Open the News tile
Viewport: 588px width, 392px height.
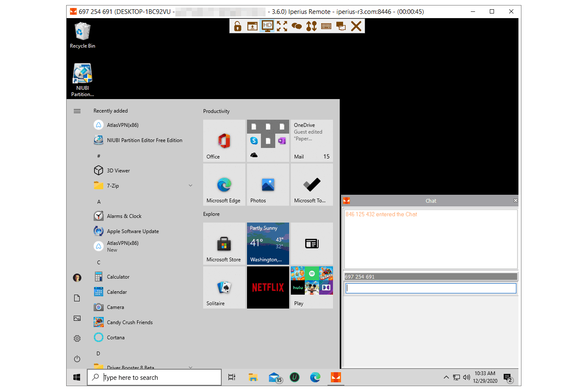pyautogui.click(x=312, y=244)
